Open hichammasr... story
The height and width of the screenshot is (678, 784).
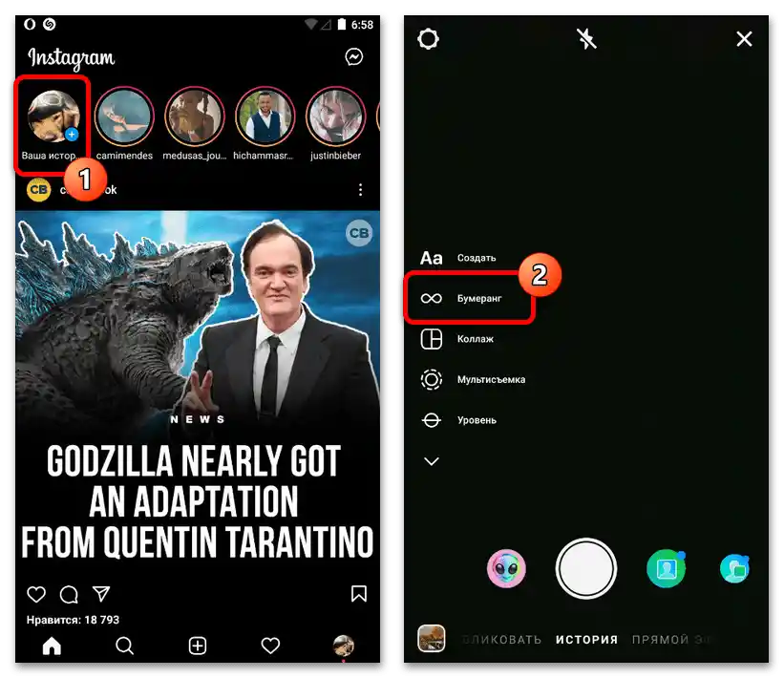pos(265,116)
